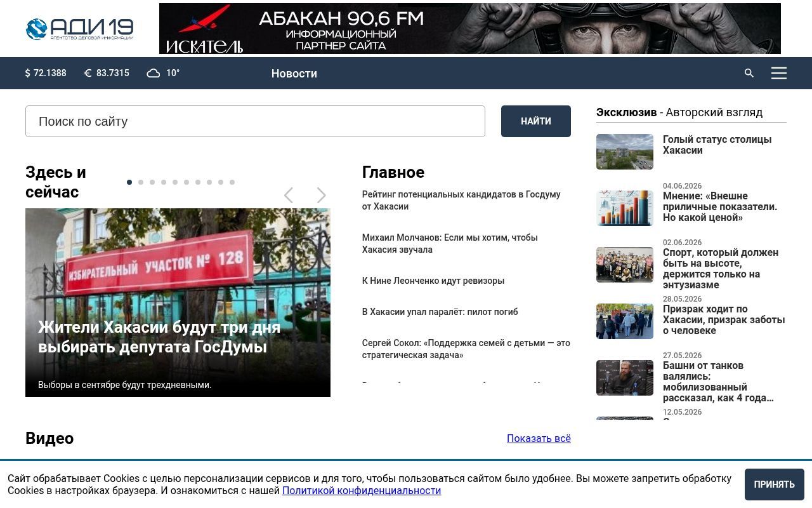Click Показать всё link for Видео
This screenshot has height=508, width=812.
[539, 438]
